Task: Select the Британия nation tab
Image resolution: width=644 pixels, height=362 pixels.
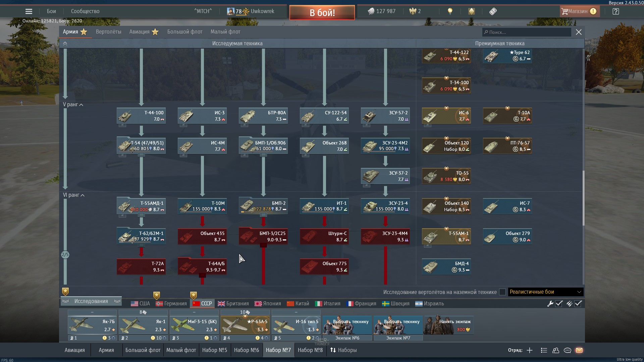Action: [x=233, y=304]
